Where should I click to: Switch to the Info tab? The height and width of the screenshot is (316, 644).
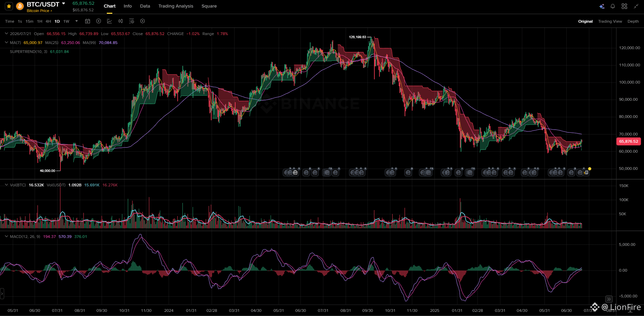click(128, 6)
